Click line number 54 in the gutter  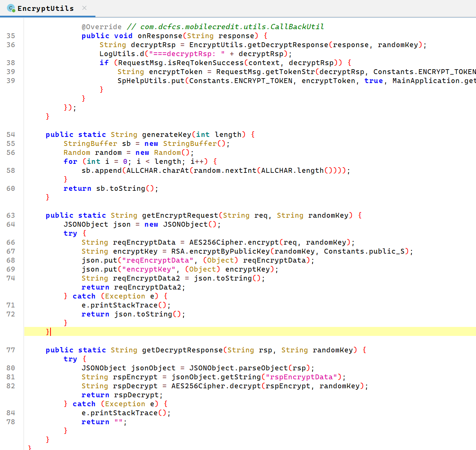pyautogui.click(x=11, y=135)
